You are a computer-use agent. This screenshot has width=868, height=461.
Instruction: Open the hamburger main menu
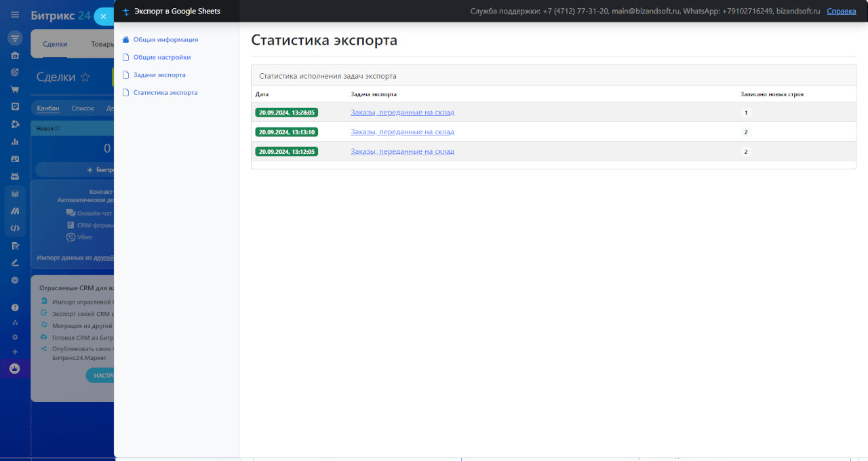pos(15,15)
